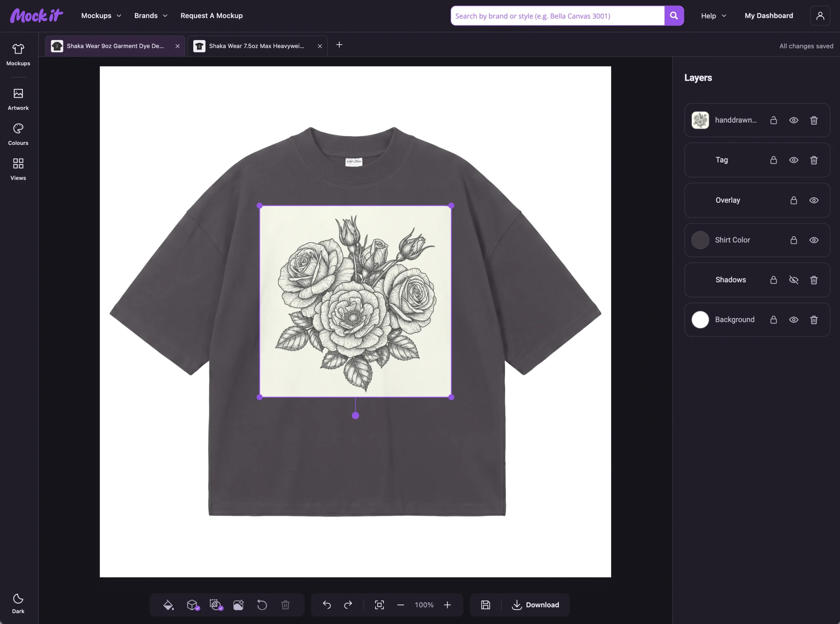
Task: Delete the Shadows layer
Action: (814, 280)
